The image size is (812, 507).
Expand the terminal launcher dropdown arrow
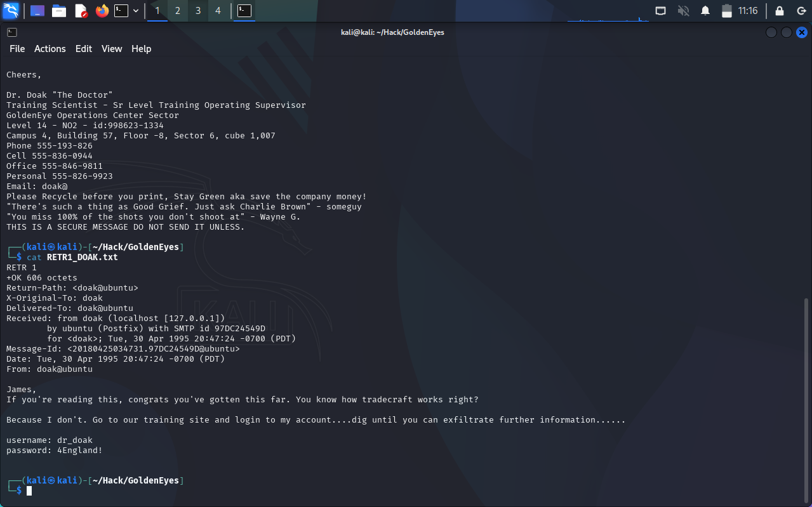coord(136,11)
